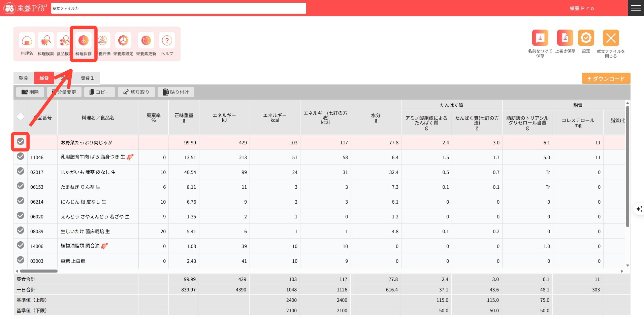
Task: Click the 生しいたけ 菌床栽培 生 cell
Action: 98,232
